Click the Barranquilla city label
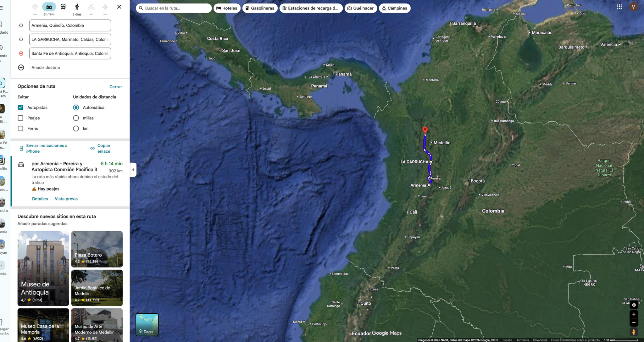This screenshot has width=644, height=342. click(464, 23)
